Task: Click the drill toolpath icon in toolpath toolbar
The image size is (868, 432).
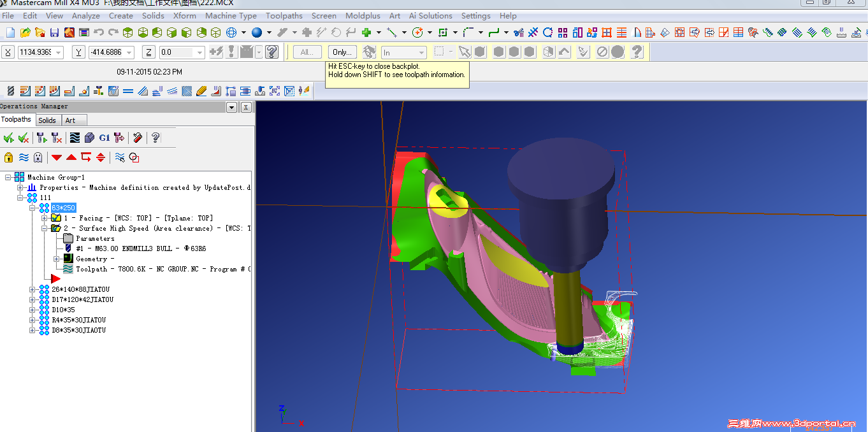Action: [10, 91]
